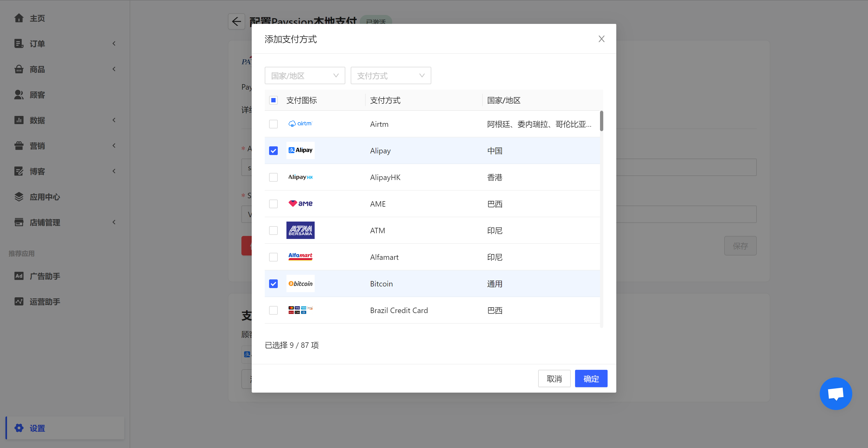
Task: Click the 取消 button
Action: [554, 378]
